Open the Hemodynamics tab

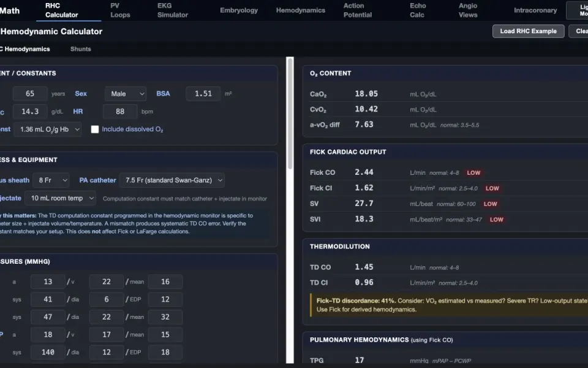(x=300, y=10)
